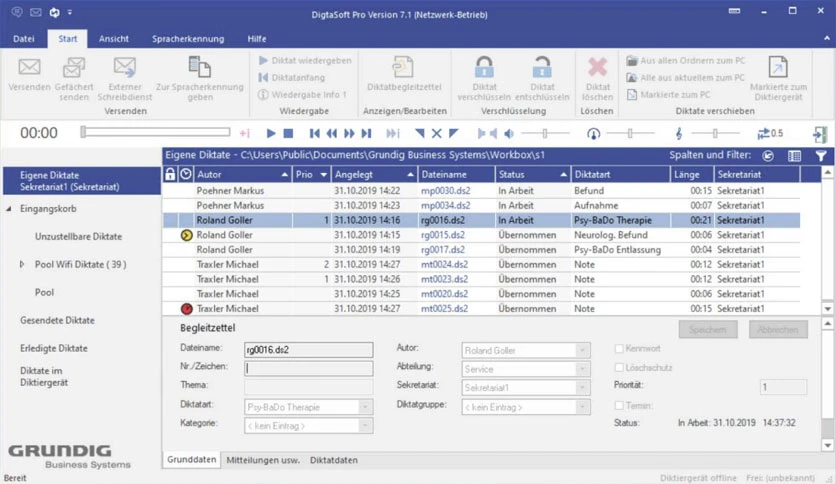Open the Kategorie dropdown
Screen dimensions: 836x484
365,426
